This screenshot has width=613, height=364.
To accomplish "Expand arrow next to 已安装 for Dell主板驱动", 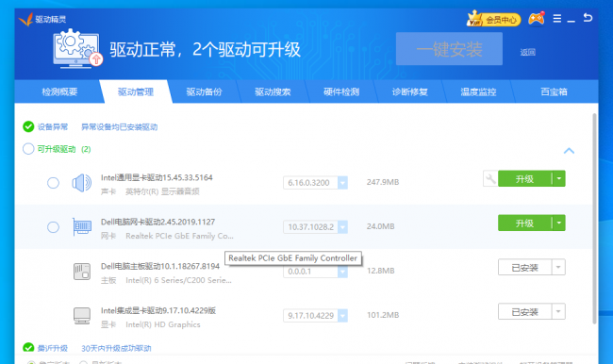I will click(x=558, y=267).
